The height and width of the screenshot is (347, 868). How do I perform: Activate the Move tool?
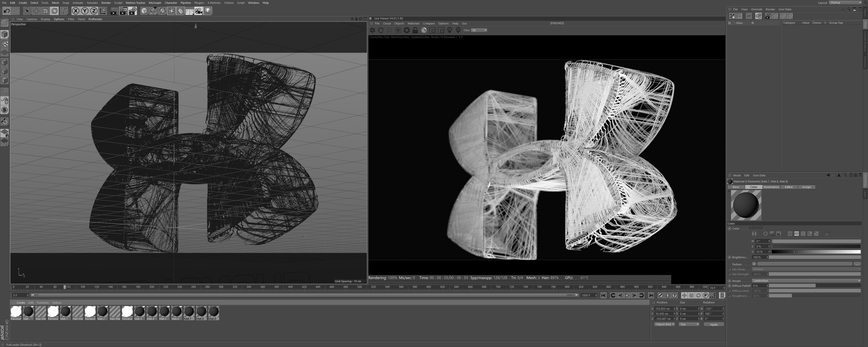pos(36,11)
